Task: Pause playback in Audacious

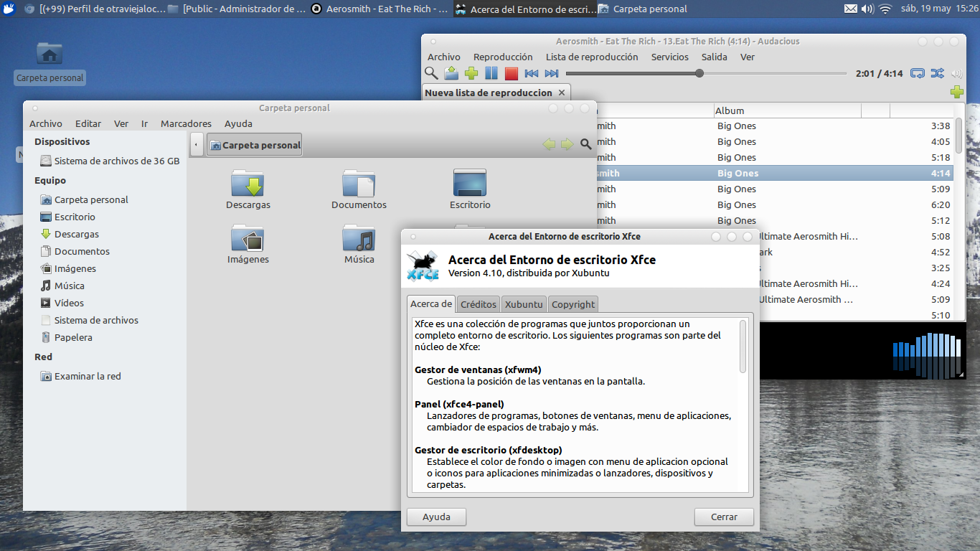Action: tap(491, 72)
